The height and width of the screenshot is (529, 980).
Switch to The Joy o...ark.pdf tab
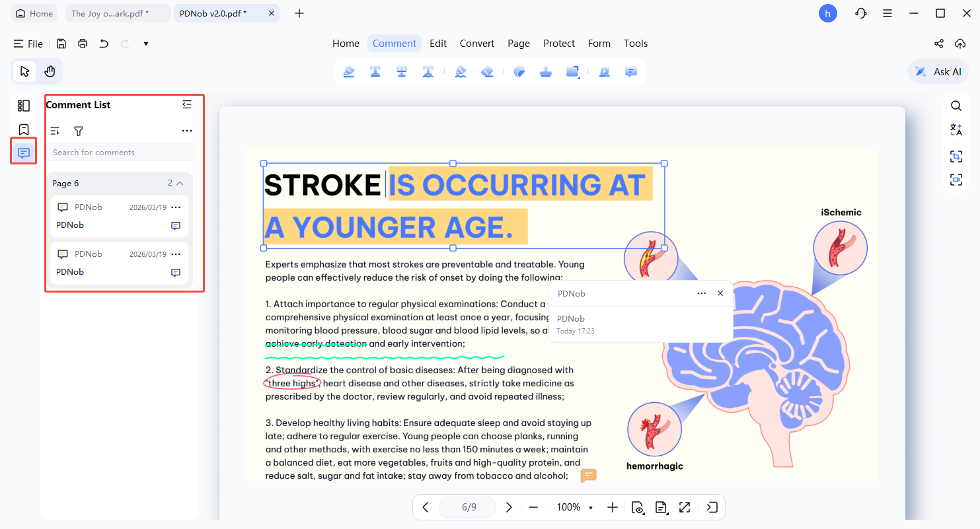click(x=110, y=13)
